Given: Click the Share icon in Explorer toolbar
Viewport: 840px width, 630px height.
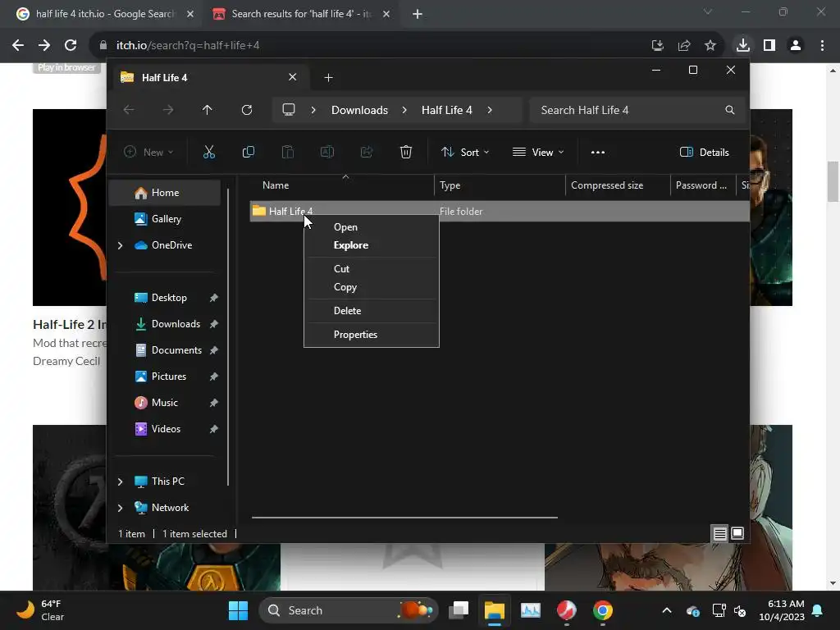Looking at the screenshot, I should tap(367, 152).
